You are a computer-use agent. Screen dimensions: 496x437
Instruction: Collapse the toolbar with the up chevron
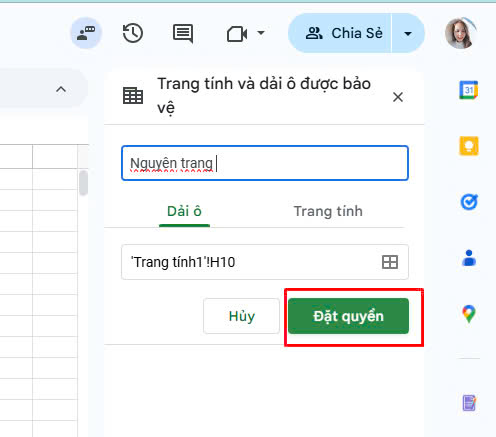[x=61, y=89]
